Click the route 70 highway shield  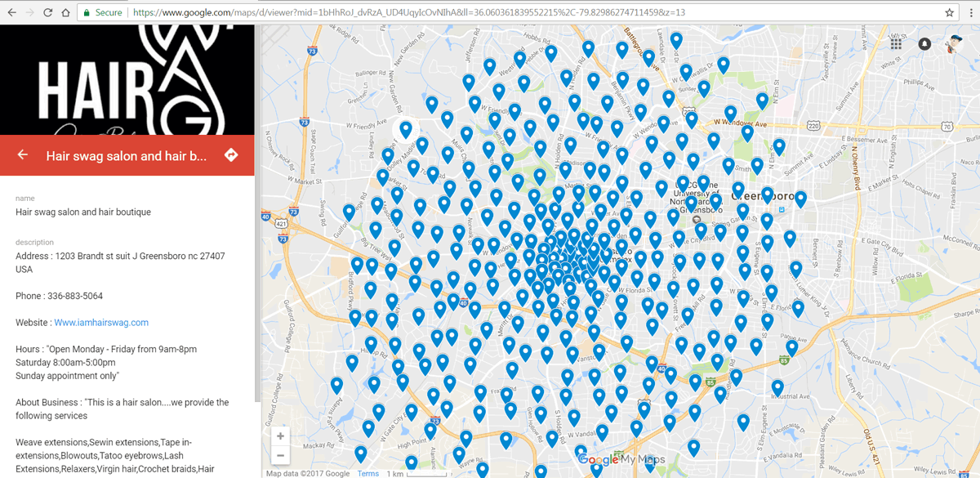click(946, 126)
